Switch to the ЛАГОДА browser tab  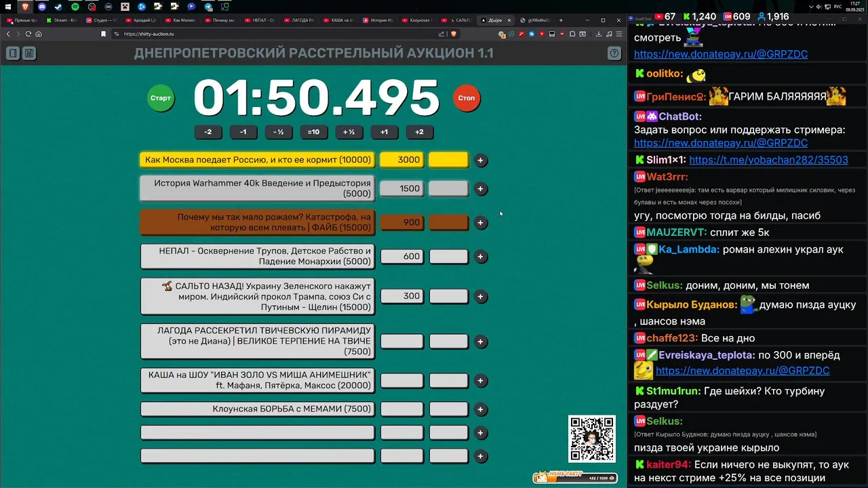(300, 20)
